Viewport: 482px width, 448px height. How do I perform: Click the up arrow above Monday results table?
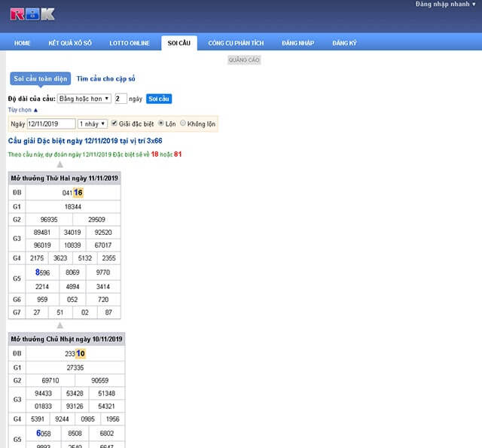60,164
